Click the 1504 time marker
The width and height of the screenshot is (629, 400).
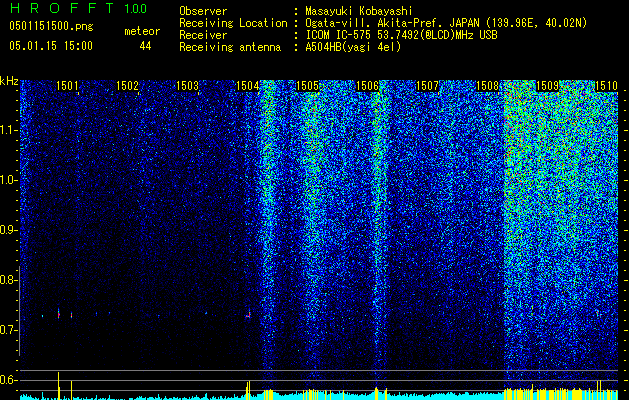click(x=248, y=85)
